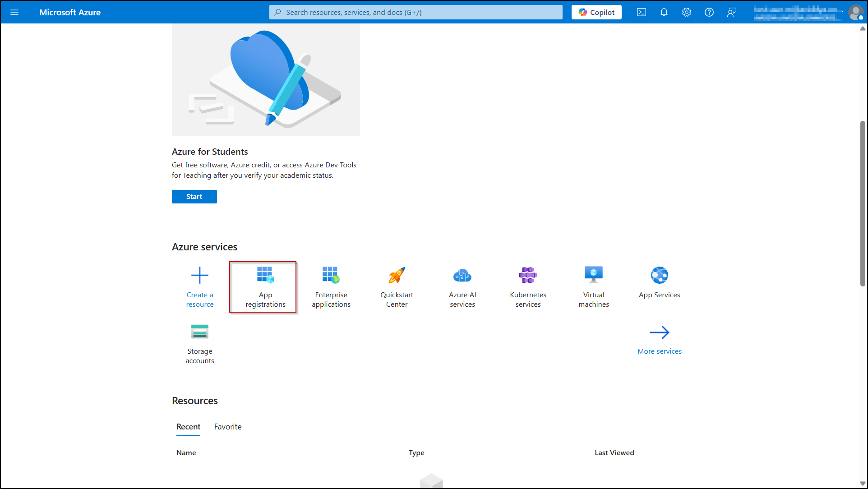This screenshot has width=868, height=489.
Task: Click Create a resource plus icon
Action: click(x=199, y=275)
